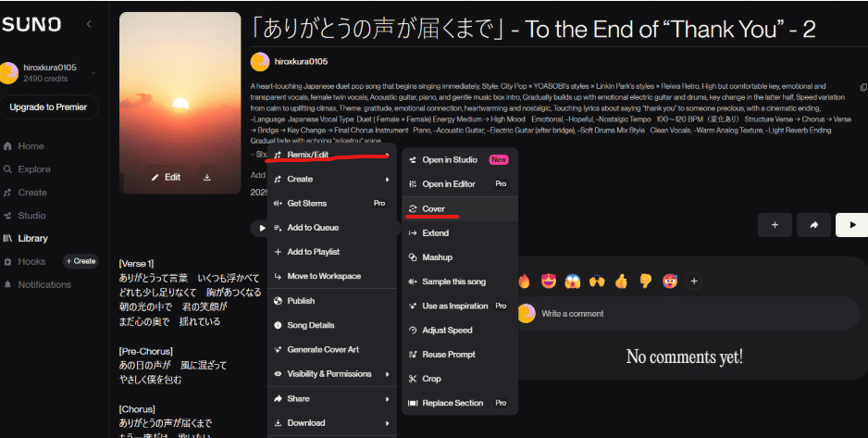Click the download icon on cover art
The image size is (868, 438).
coord(206,177)
